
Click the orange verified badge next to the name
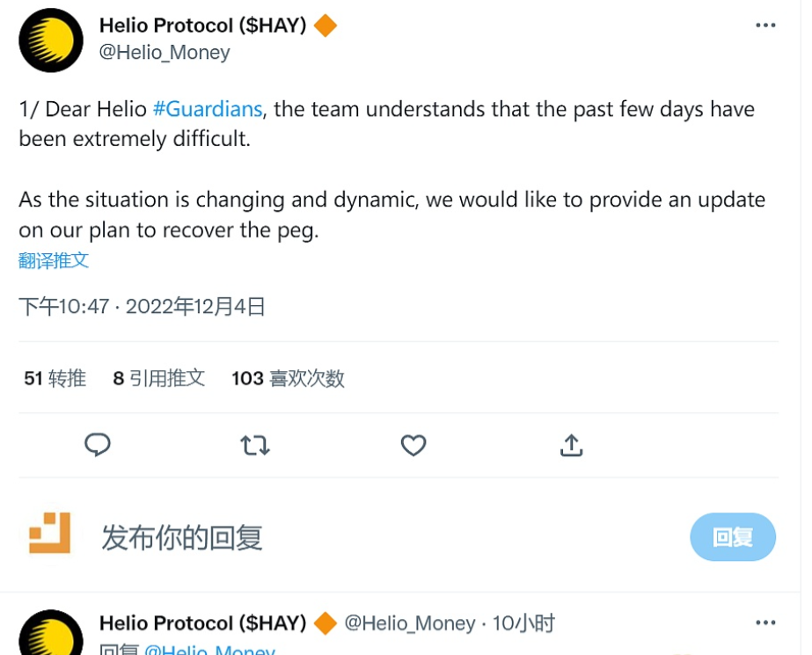[326, 25]
